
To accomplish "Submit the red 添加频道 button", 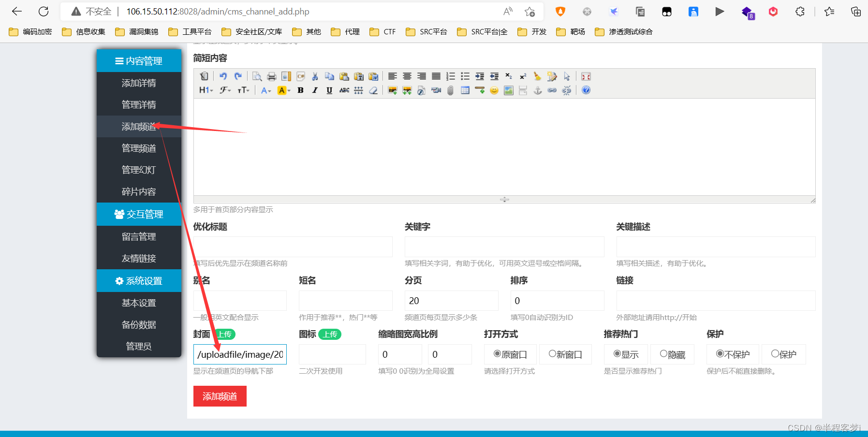I will pos(220,396).
